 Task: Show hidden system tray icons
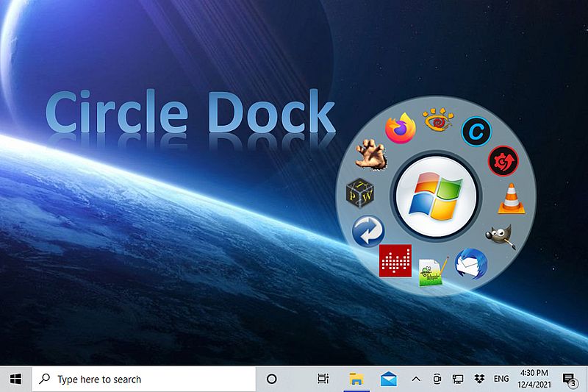click(x=416, y=379)
